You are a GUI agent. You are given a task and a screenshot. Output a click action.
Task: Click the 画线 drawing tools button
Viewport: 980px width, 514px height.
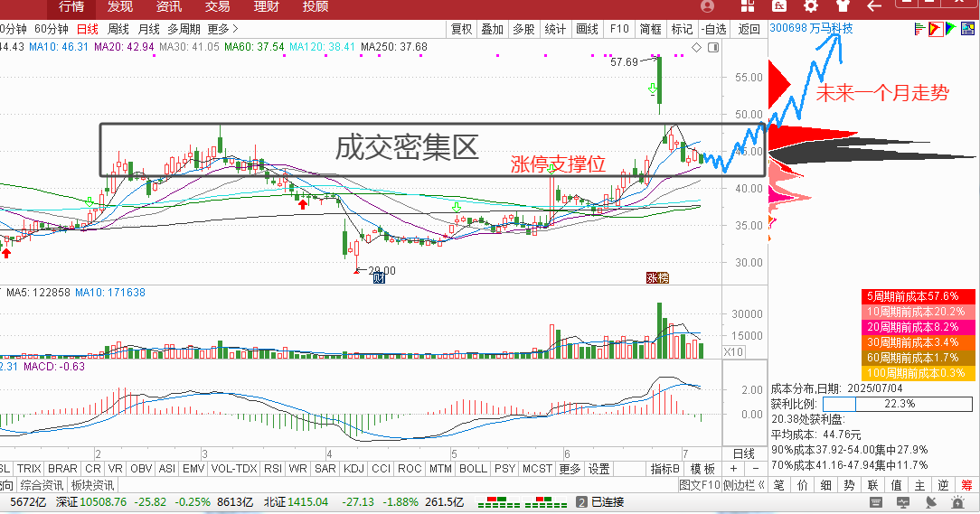[x=588, y=29]
